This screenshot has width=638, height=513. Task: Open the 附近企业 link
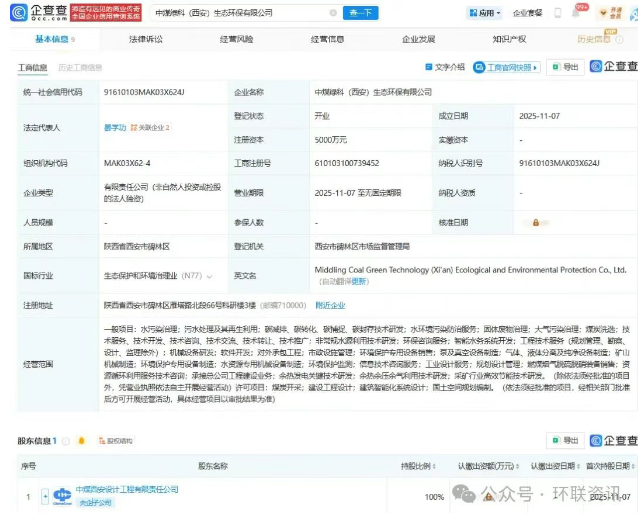tap(330, 305)
